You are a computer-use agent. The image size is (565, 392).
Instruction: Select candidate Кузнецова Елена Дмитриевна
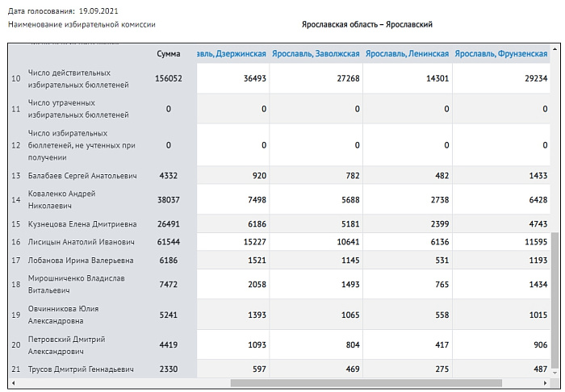[82, 224]
